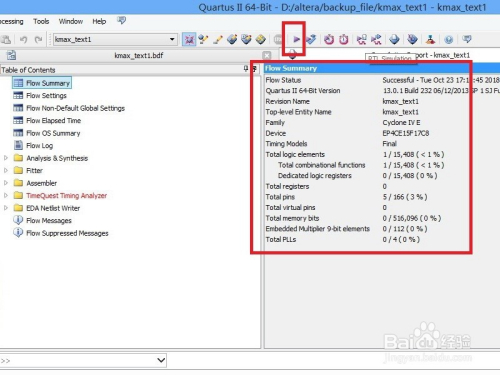Click the feedback speech-bubble icon at toolbar end
Screen dimensions: 500x375
click(467, 39)
